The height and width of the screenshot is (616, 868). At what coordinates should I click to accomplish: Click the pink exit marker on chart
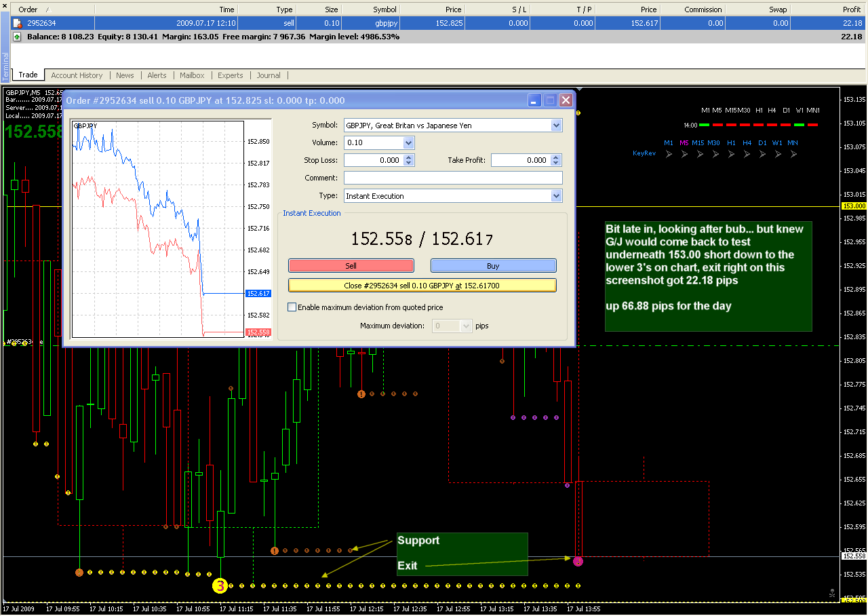click(x=578, y=561)
